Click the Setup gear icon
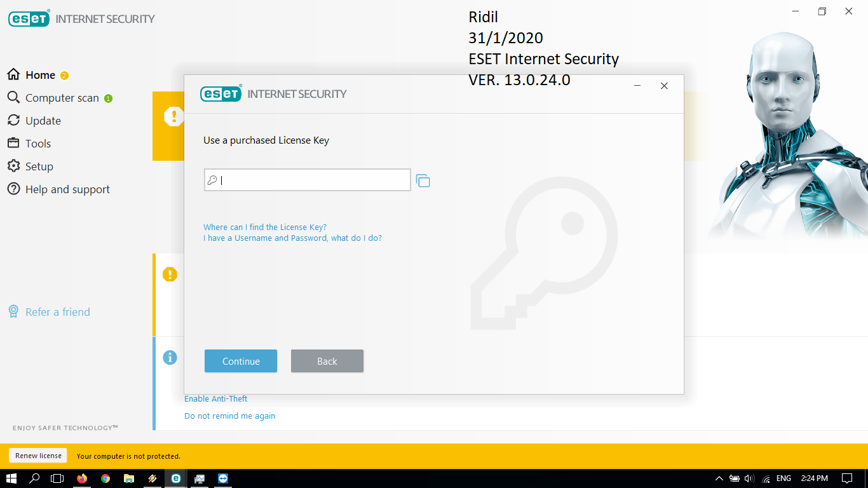The image size is (868, 488). (x=13, y=166)
